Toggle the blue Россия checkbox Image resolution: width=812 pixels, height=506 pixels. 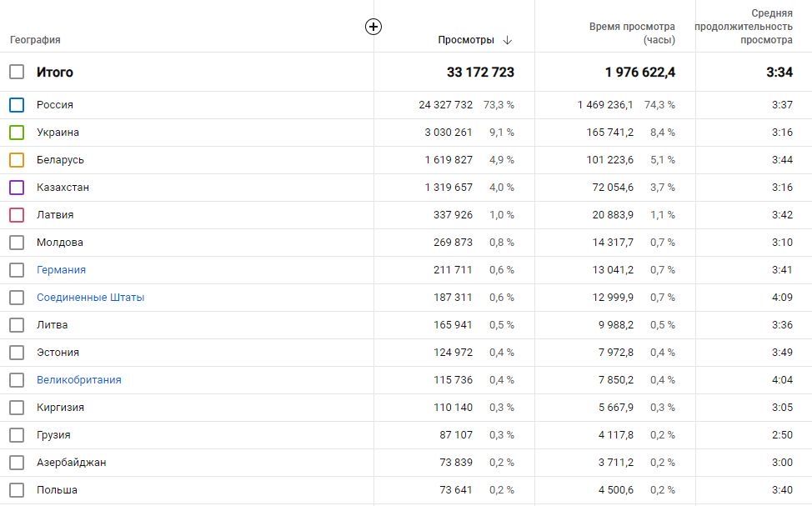pos(17,105)
